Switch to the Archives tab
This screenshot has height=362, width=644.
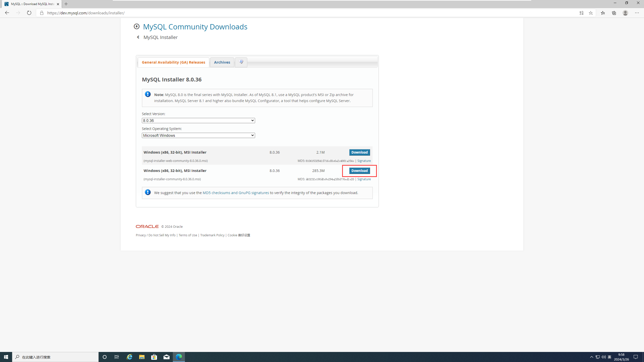(222, 62)
